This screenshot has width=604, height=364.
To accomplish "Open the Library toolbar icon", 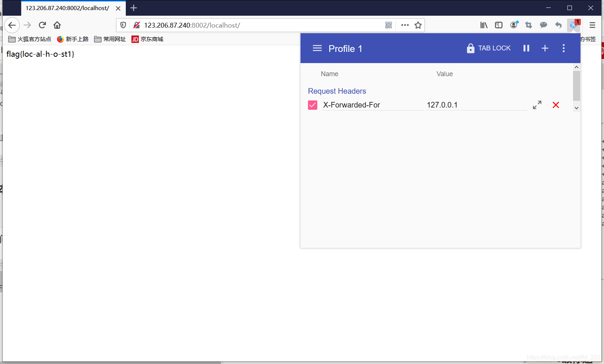I will point(484,25).
